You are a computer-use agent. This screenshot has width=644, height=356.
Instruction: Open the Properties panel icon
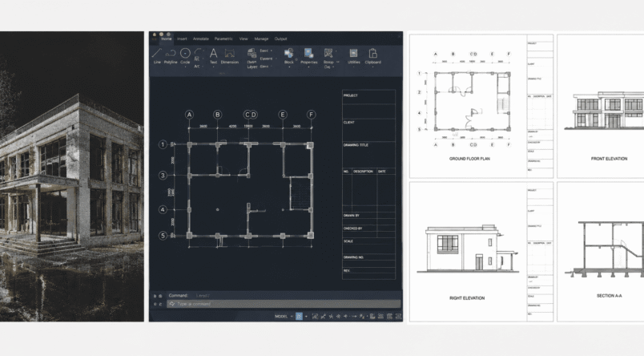[308, 53]
